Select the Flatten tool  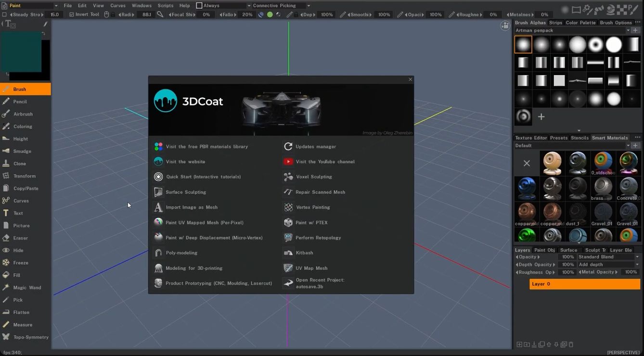pos(25,312)
